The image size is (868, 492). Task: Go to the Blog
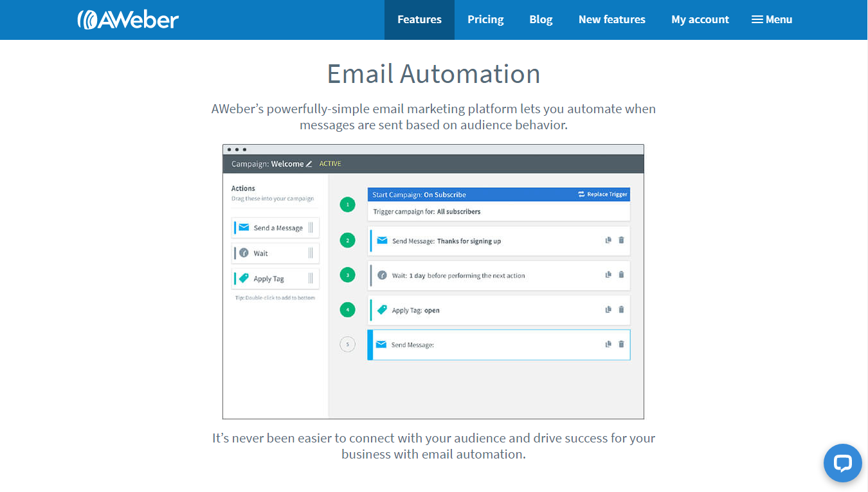(x=541, y=19)
